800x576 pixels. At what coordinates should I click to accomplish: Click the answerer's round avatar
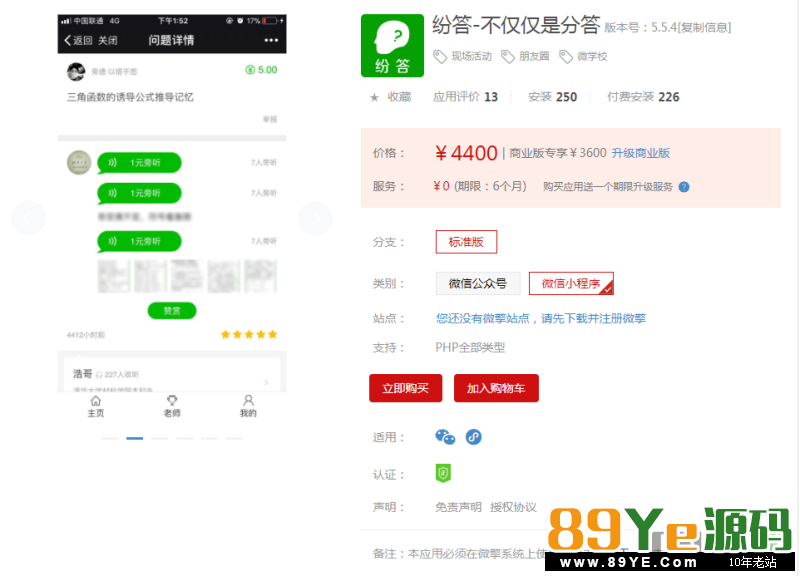(x=79, y=163)
